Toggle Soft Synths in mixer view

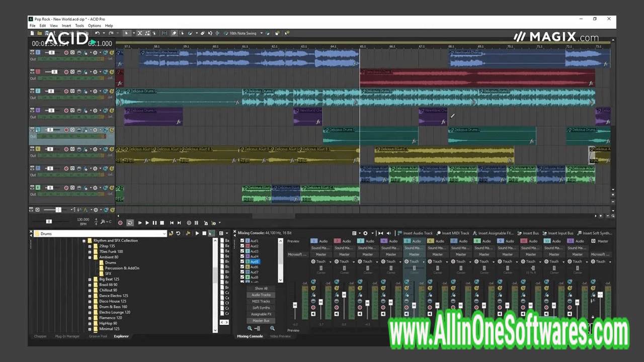click(261, 308)
